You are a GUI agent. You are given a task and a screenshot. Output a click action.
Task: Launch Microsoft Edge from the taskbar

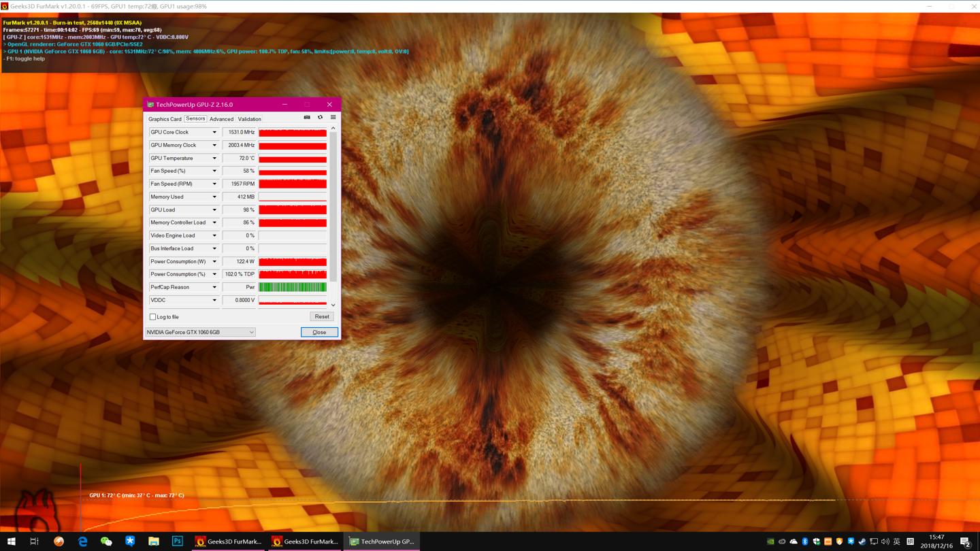coord(82,541)
